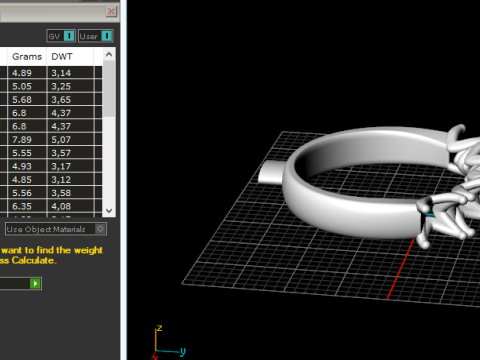Select the 5,07 DWT cell
This screenshot has width=480, height=360.
(x=70, y=139)
